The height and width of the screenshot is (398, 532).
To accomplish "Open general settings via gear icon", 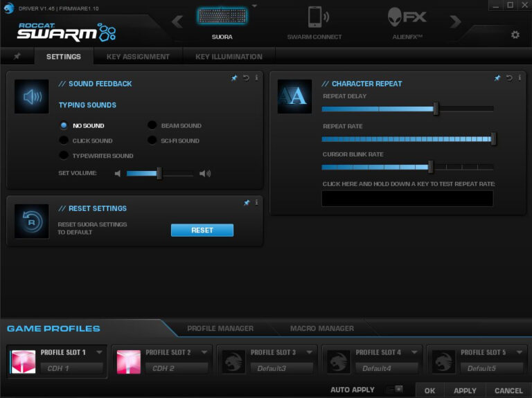I will tap(515, 35).
